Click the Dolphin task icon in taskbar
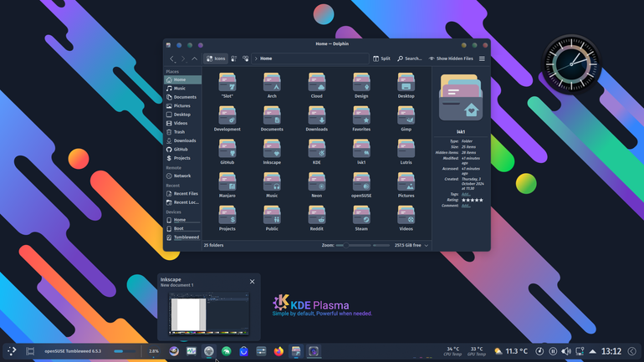 296,351
